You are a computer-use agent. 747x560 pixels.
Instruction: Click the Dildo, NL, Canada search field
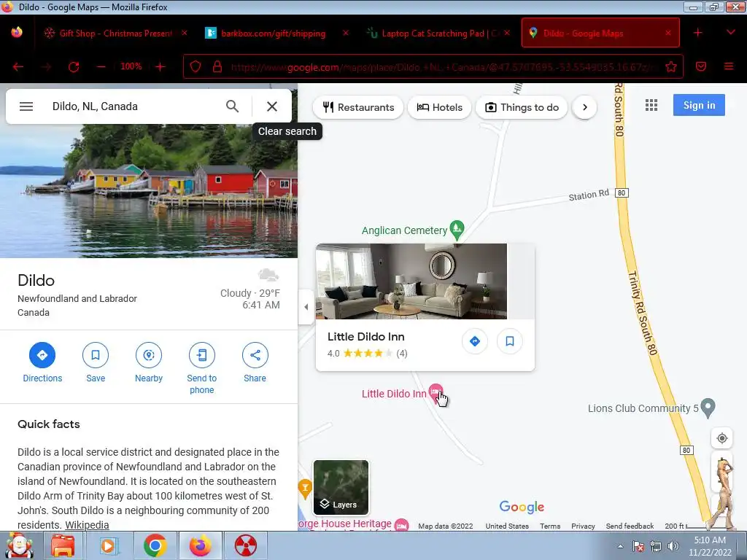coord(133,106)
